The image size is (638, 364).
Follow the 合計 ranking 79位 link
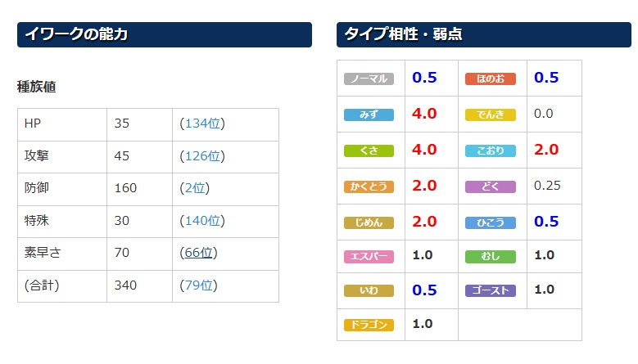(198, 285)
